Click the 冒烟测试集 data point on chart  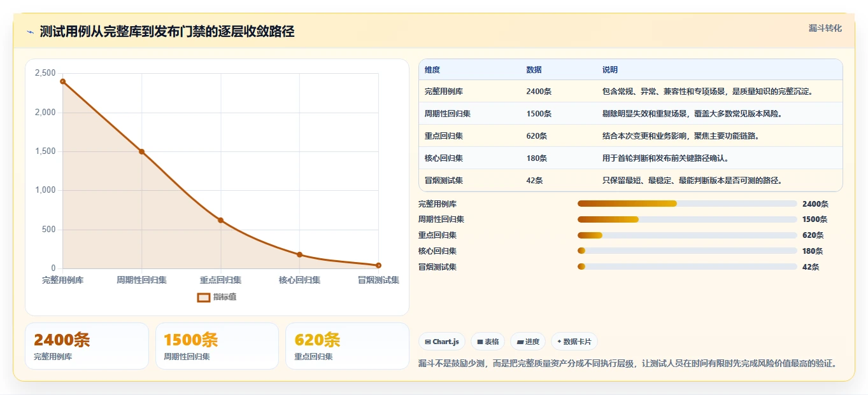[x=378, y=265]
